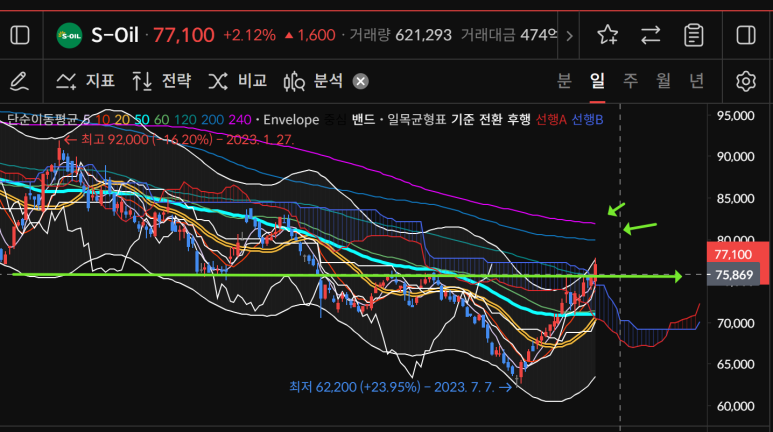The image size is (773, 432).
Task: Toggle the 50 moving average line
Action: 142,119
